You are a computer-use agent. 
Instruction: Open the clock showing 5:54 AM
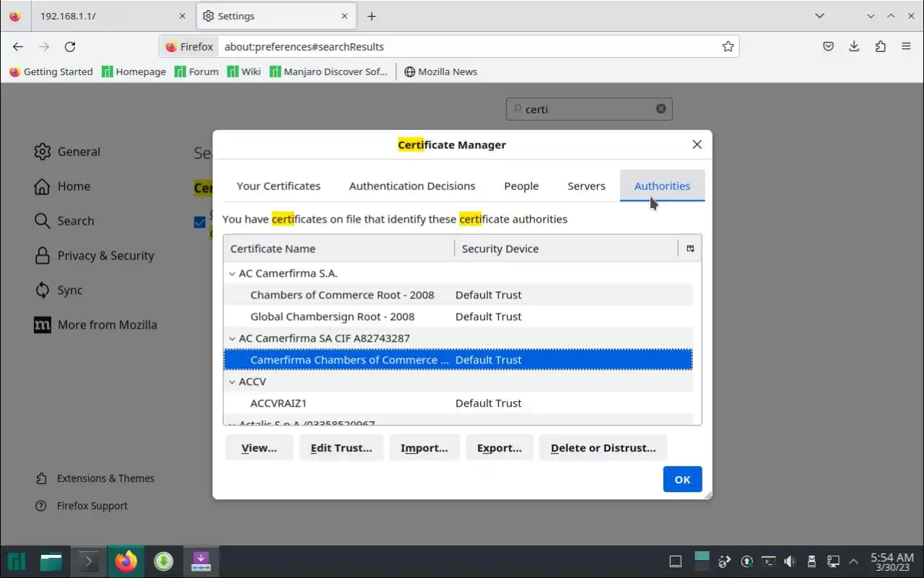[x=892, y=561]
